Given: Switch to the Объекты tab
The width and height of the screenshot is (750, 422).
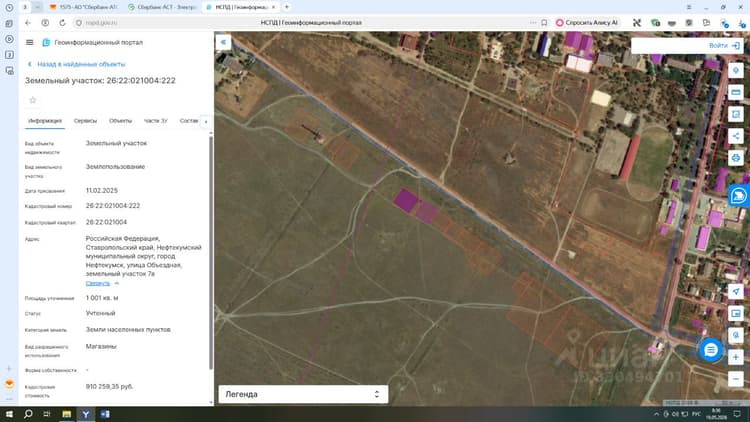Looking at the screenshot, I should pos(120,121).
